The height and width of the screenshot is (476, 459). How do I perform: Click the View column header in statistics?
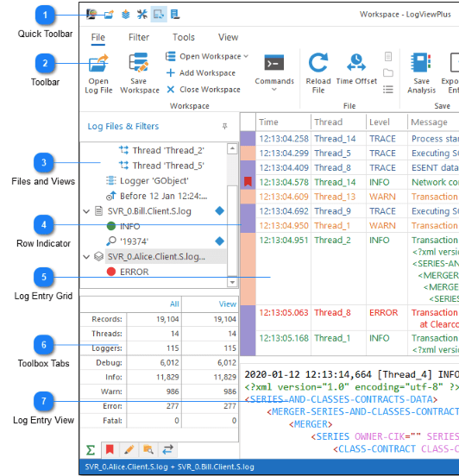click(228, 304)
